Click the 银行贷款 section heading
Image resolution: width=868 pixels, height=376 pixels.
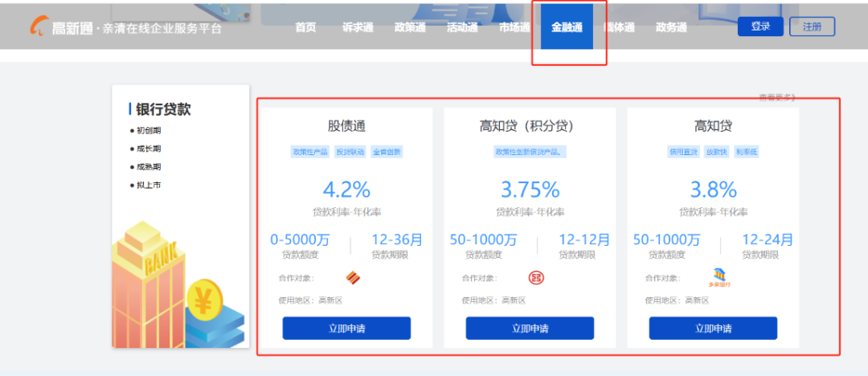tap(163, 109)
